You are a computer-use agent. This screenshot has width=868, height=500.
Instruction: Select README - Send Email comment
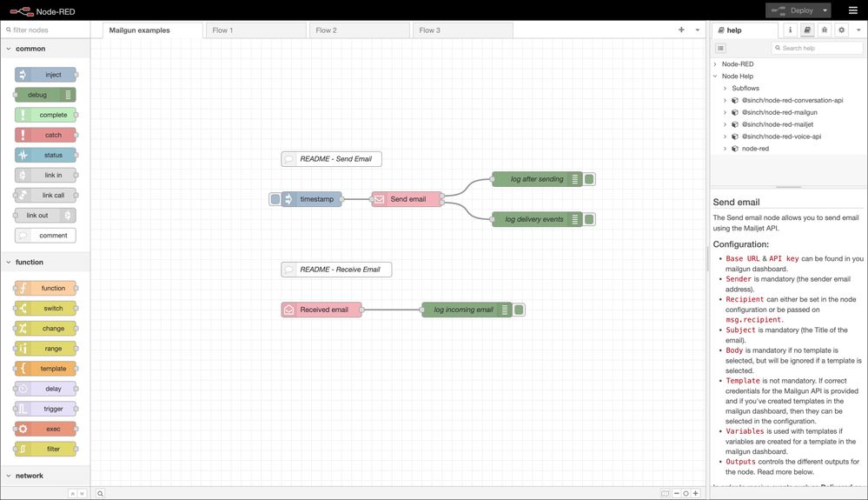[x=331, y=159]
